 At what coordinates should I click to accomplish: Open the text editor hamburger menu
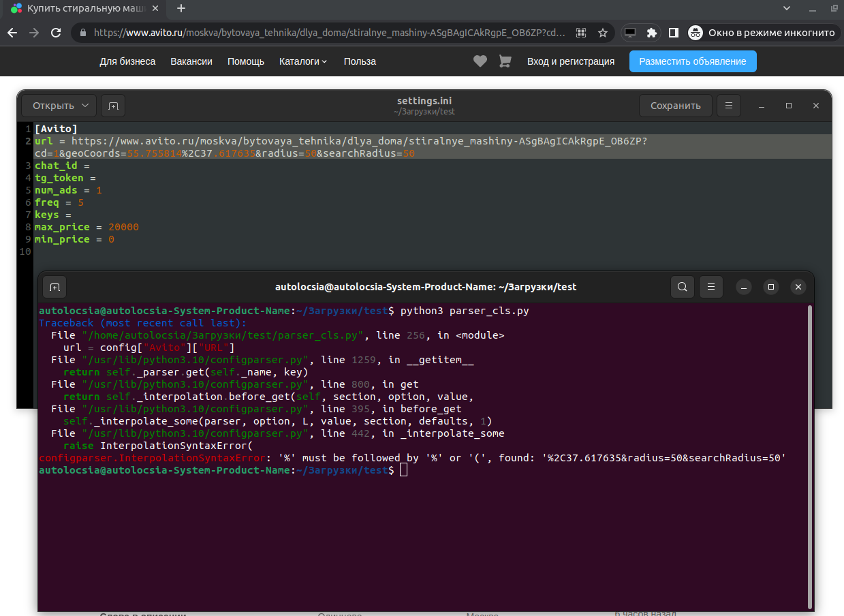point(728,106)
